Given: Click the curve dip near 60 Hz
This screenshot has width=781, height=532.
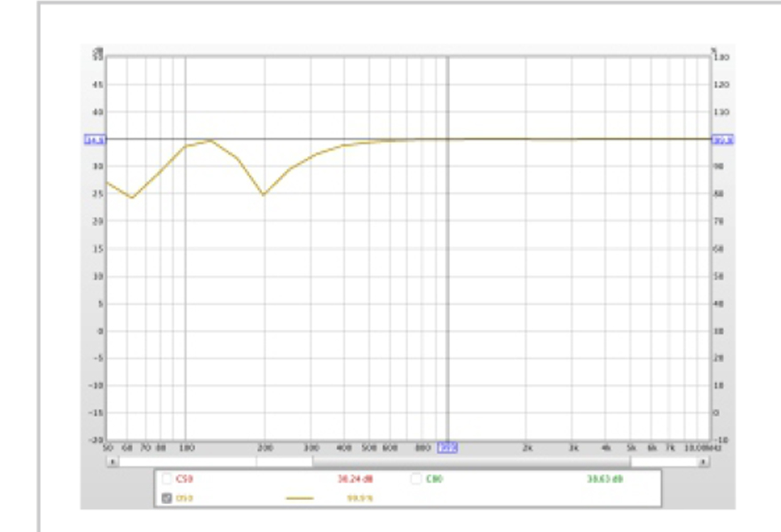Looking at the screenshot, I should click(131, 197).
